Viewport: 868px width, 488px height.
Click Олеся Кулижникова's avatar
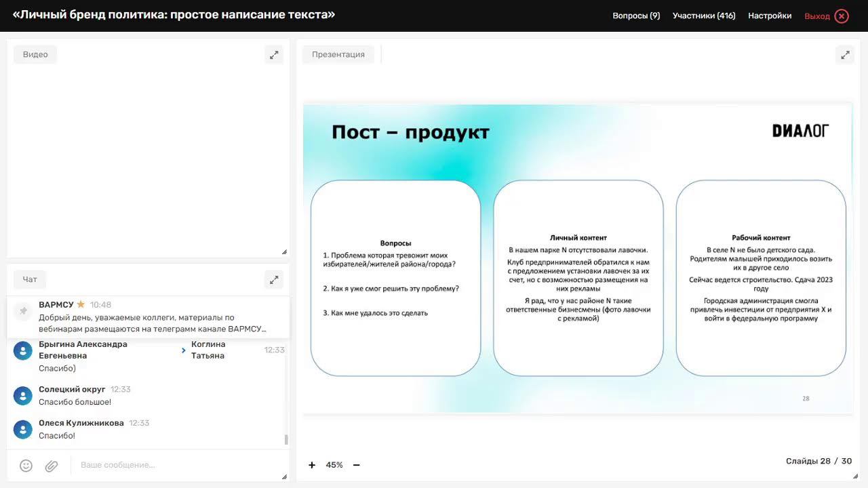[x=23, y=429]
